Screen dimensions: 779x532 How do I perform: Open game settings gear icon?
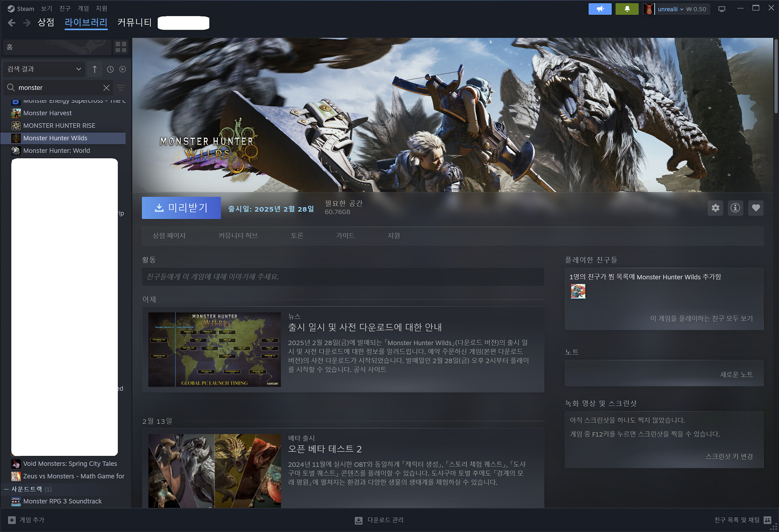[x=715, y=208]
